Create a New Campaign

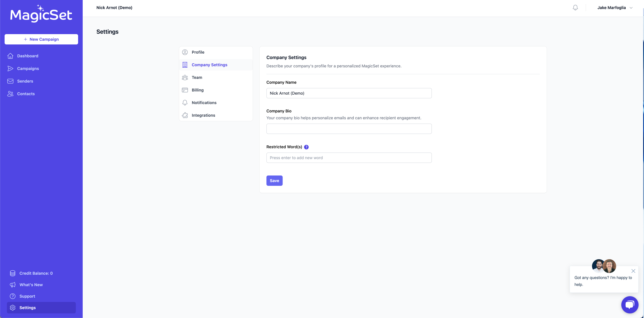click(41, 39)
